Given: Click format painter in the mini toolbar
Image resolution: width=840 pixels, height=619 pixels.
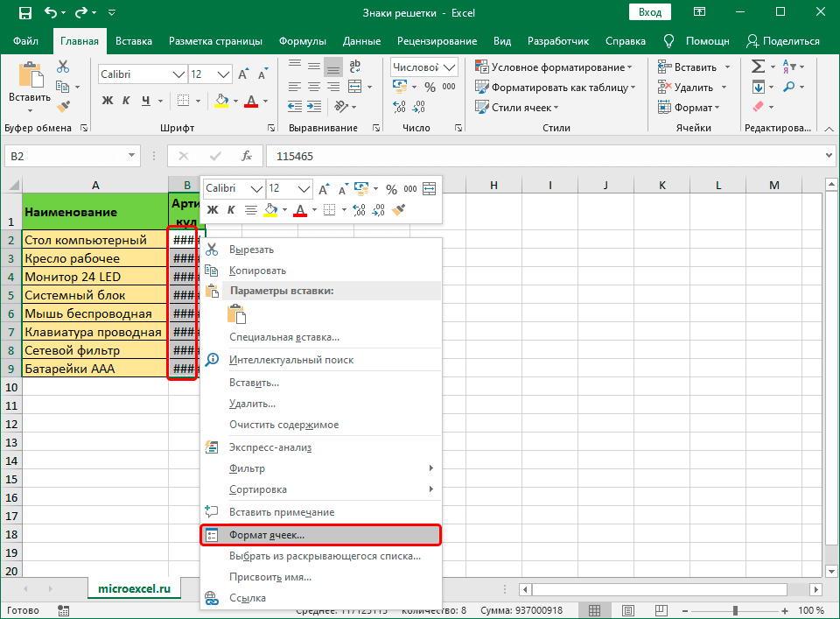Looking at the screenshot, I should click(x=398, y=210).
